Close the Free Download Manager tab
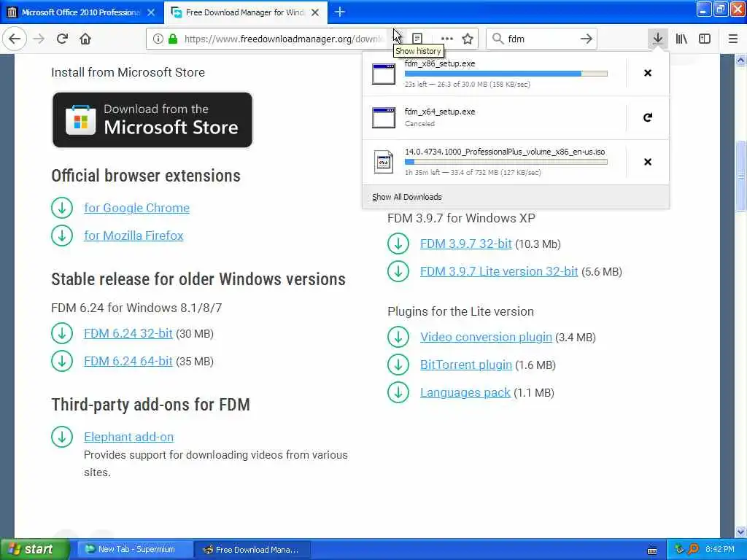This screenshot has height=560, width=747. point(315,12)
